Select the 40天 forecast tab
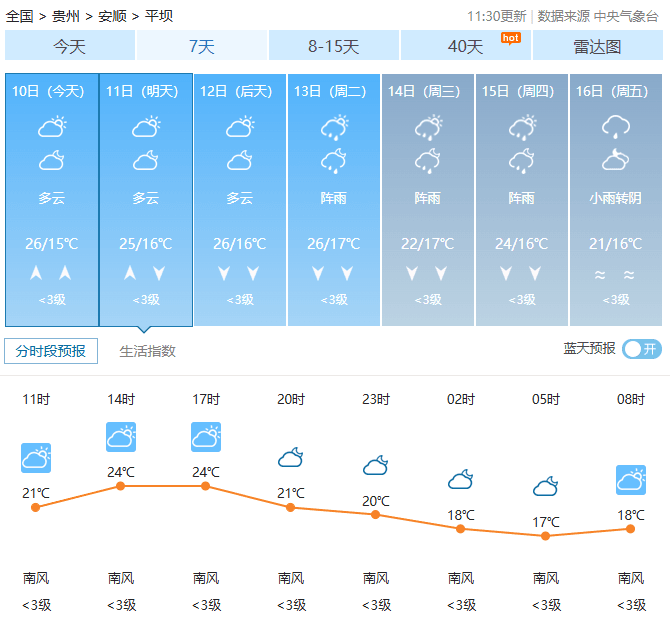 pyautogui.click(x=465, y=45)
